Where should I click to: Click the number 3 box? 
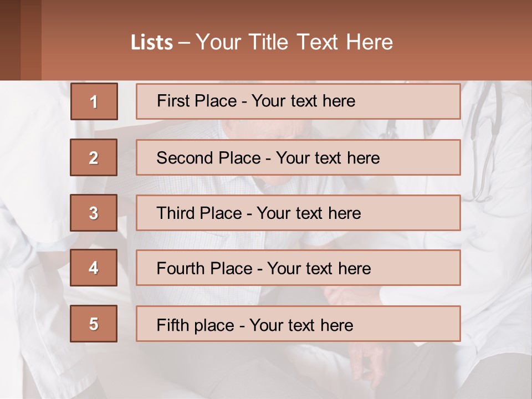pyautogui.click(x=94, y=213)
